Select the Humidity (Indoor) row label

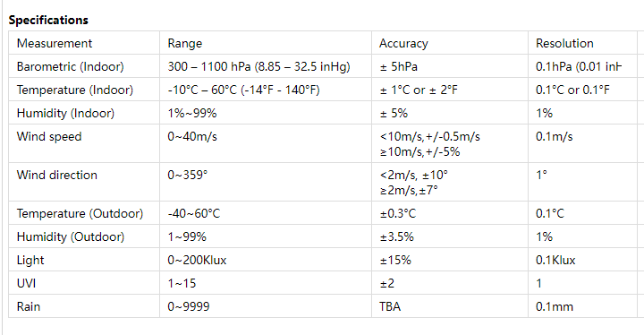(x=65, y=113)
